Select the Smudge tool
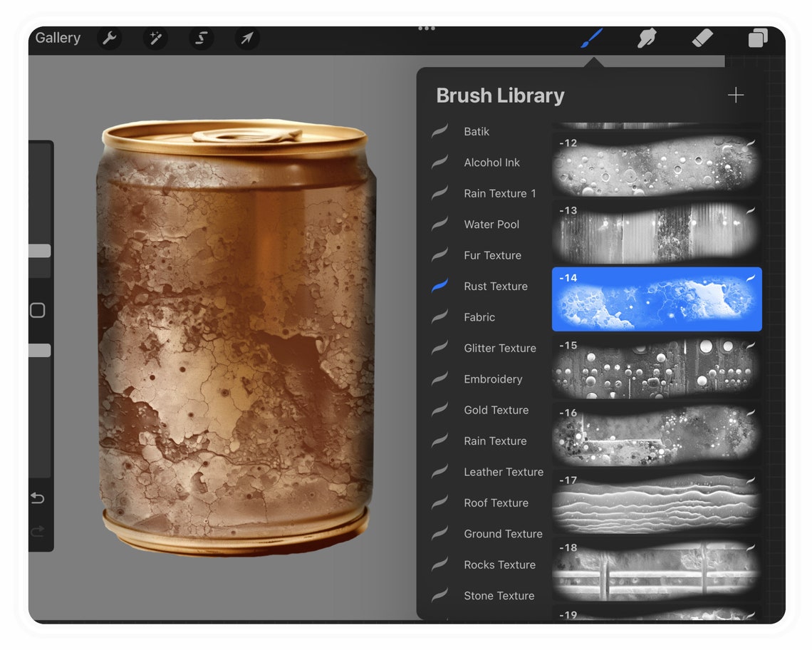 point(646,38)
